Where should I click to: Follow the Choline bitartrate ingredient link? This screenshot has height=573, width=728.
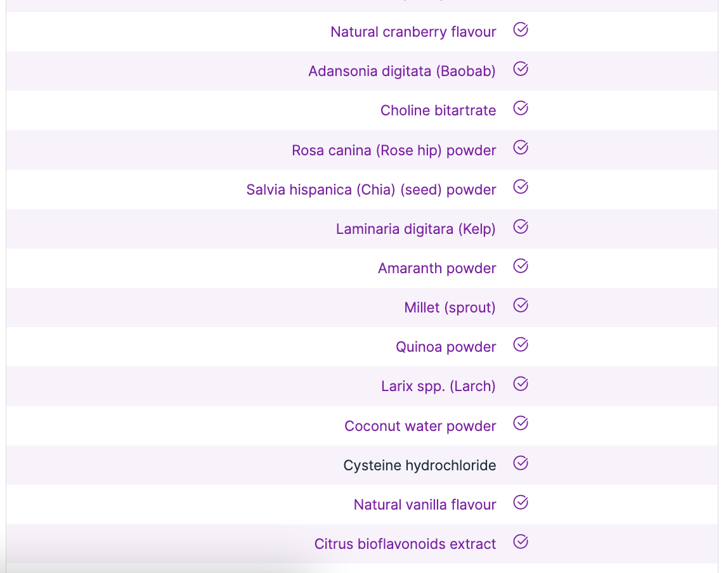click(x=438, y=110)
